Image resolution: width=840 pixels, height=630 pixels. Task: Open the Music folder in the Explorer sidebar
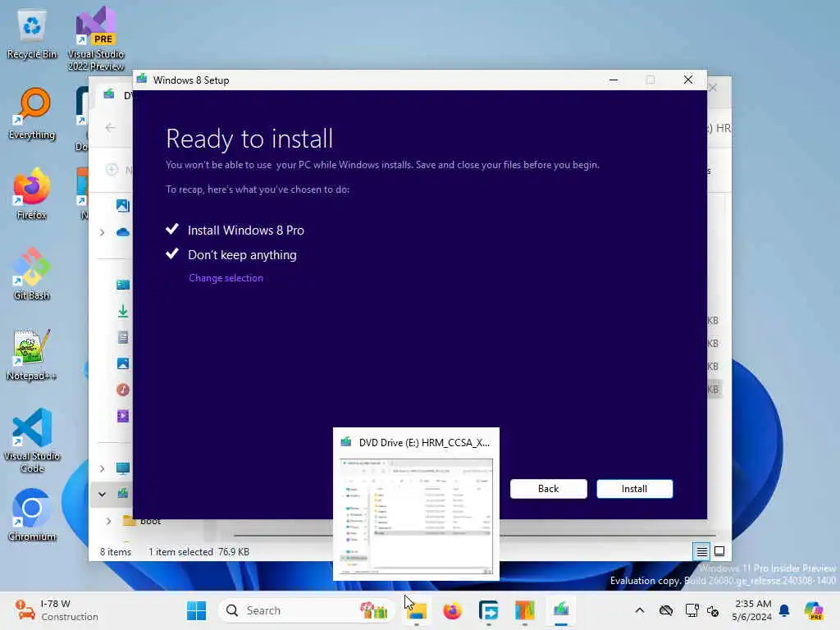click(x=123, y=390)
